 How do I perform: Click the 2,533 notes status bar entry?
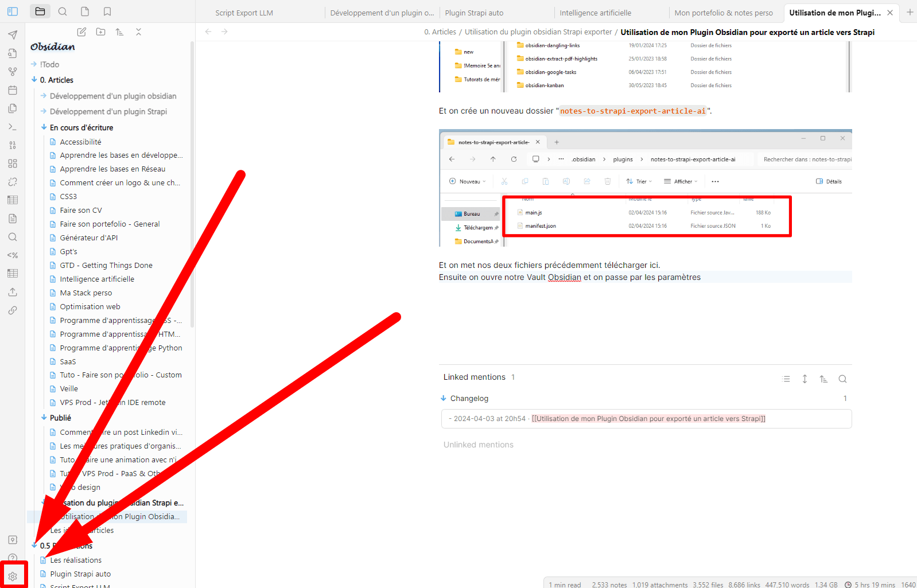(x=609, y=585)
